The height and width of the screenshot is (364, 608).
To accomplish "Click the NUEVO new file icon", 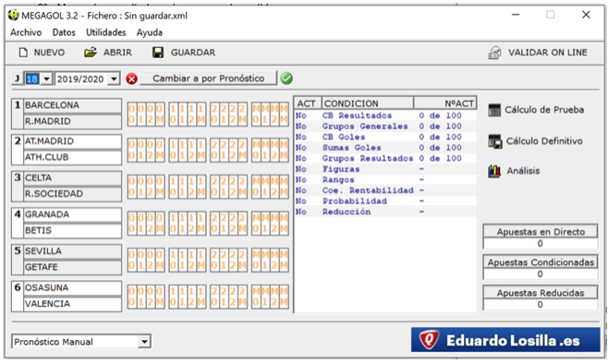I will click(x=23, y=53).
